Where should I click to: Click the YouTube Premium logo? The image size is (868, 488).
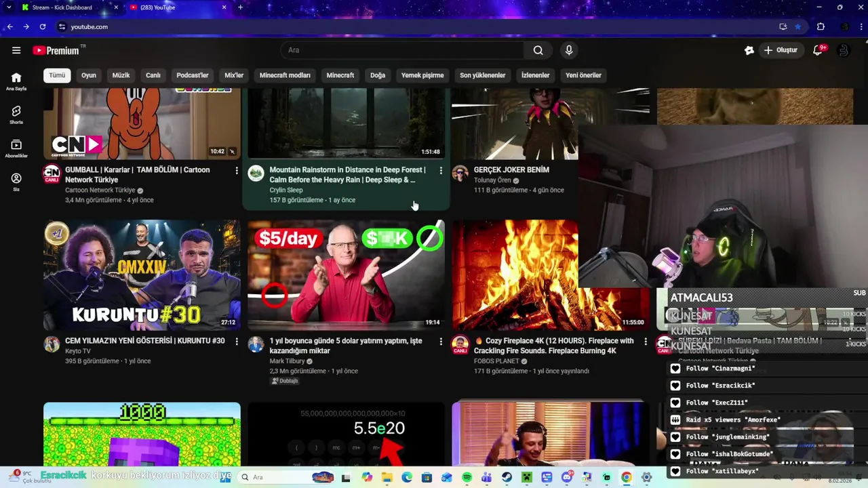(x=56, y=50)
